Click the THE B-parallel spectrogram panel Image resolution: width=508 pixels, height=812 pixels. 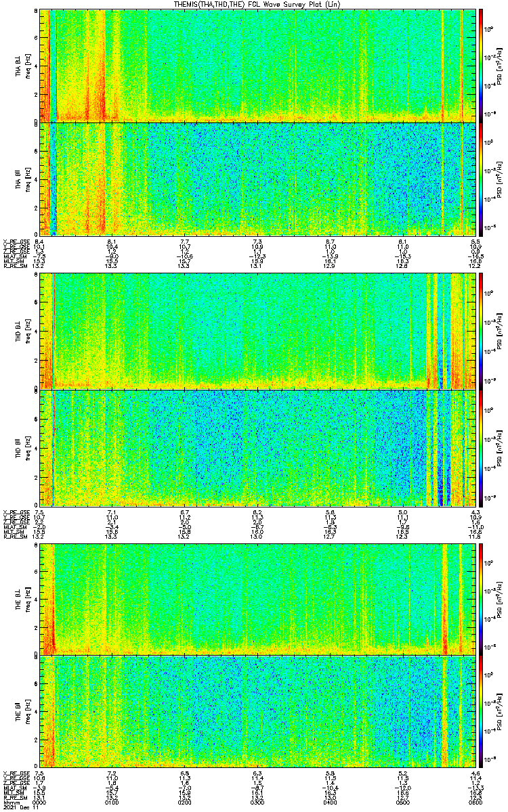[x=258, y=712]
